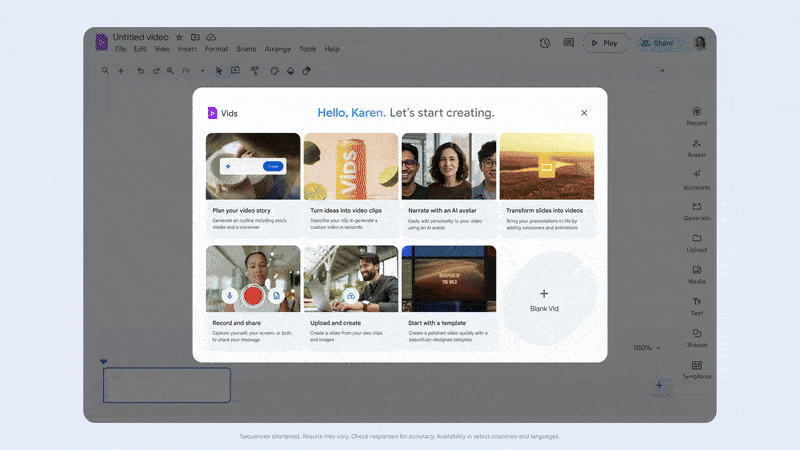Open the Shapes side panel

pos(696,338)
